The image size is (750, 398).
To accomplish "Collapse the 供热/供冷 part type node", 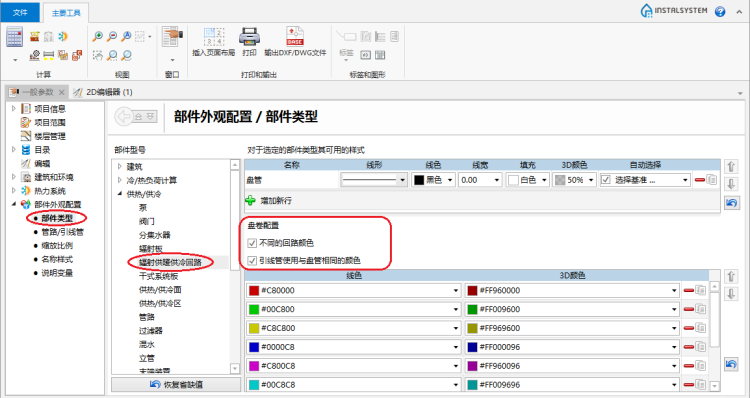I will pos(120,194).
